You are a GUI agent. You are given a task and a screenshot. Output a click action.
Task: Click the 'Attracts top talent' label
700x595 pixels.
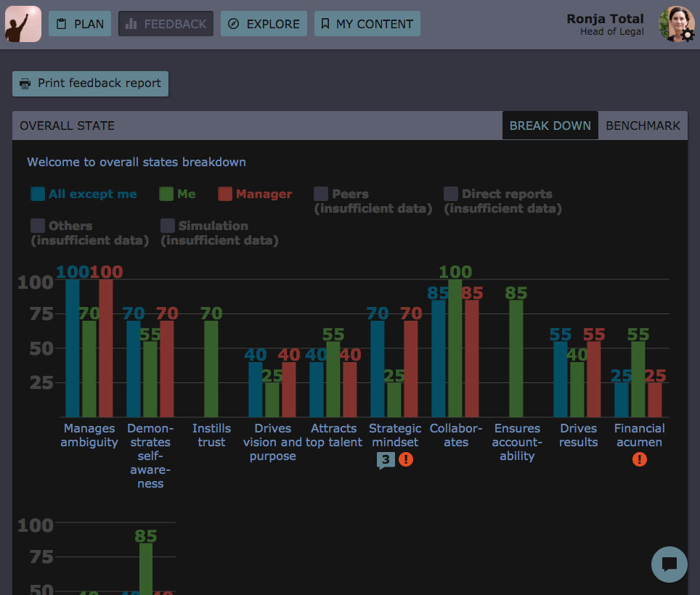[x=334, y=435]
